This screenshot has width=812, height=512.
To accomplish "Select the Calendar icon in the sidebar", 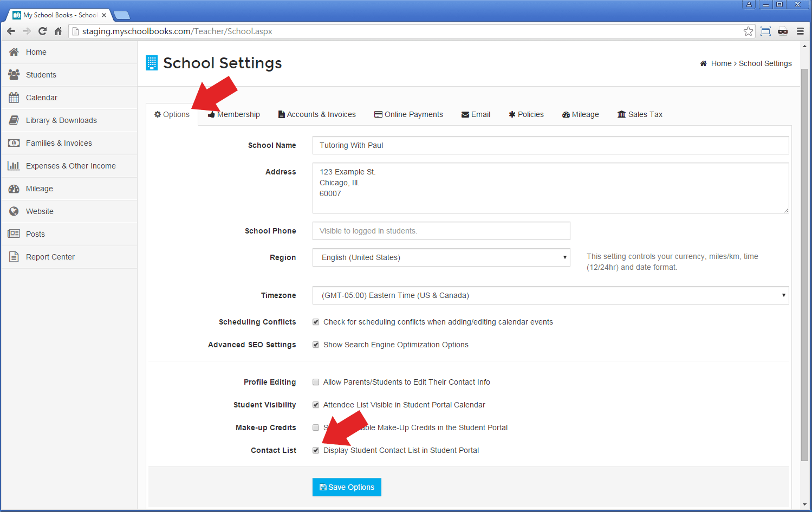I will tap(14, 97).
